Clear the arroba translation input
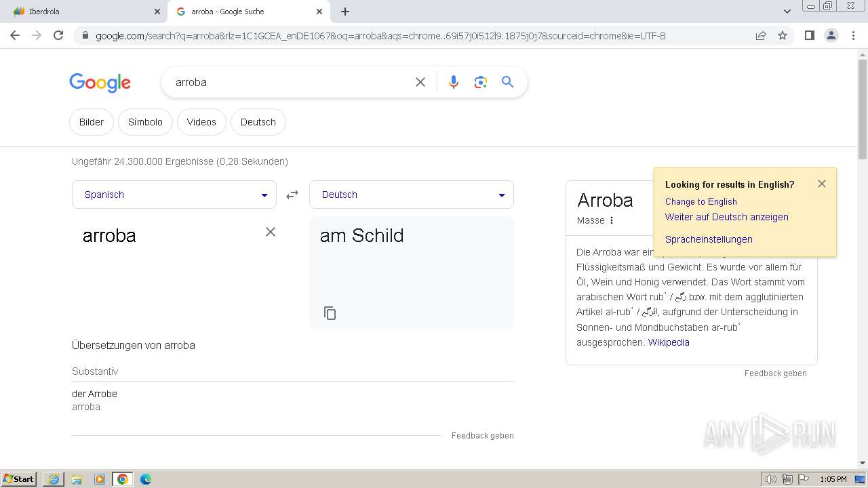Screen dimensions: 868x488 [271, 232]
